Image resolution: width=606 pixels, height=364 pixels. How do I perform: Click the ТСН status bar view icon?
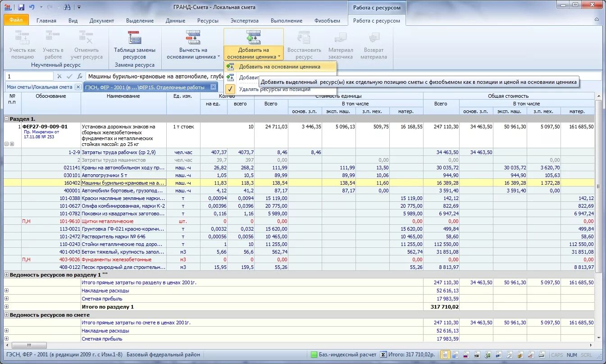[477, 355]
